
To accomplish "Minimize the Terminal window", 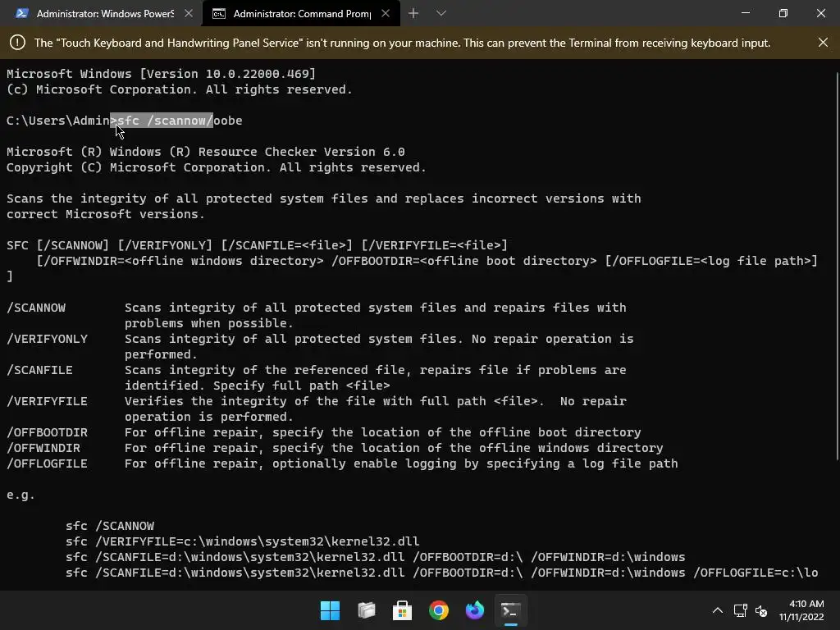I will click(x=746, y=13).
